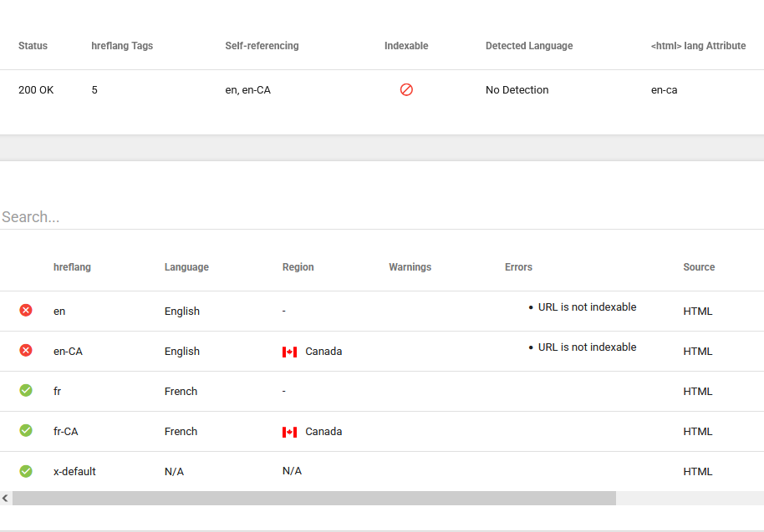Click the Canada flag in fr-CA row
The height and width of the screenshot is (532, 764).
coord(289,432)
